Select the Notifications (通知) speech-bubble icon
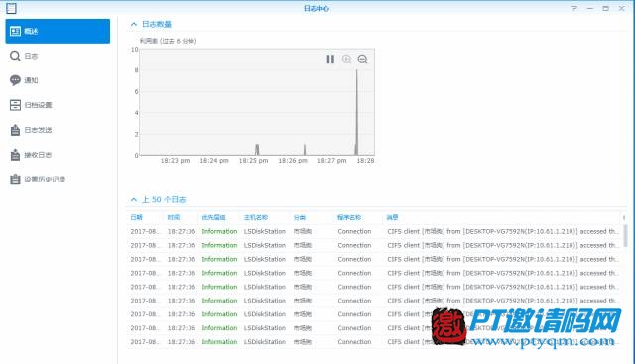 pyautogui.click(x=15, y=80)
